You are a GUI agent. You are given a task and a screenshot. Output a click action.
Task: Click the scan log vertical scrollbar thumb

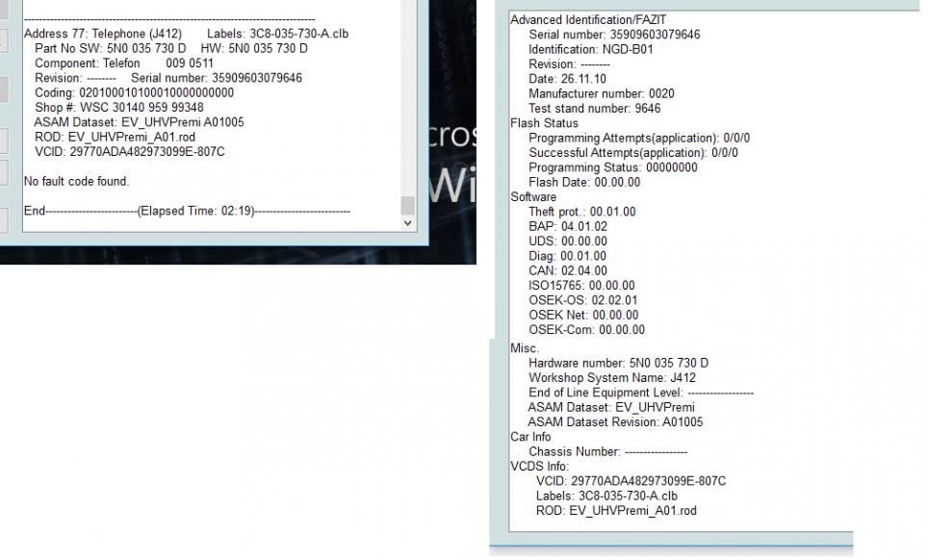[x=407, y=206]
